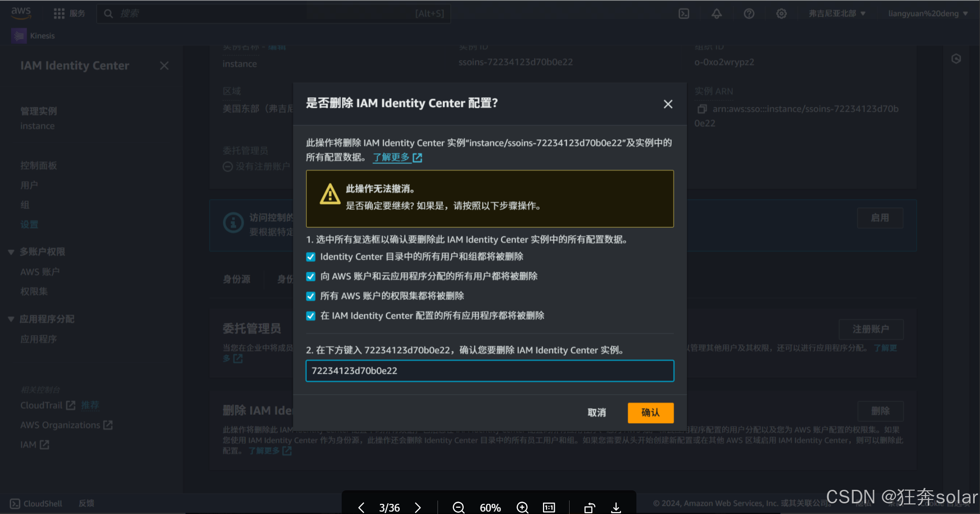Screen dimensions: 980x514
Task: Open 用户 in sidebar
Action: (29, 185)
